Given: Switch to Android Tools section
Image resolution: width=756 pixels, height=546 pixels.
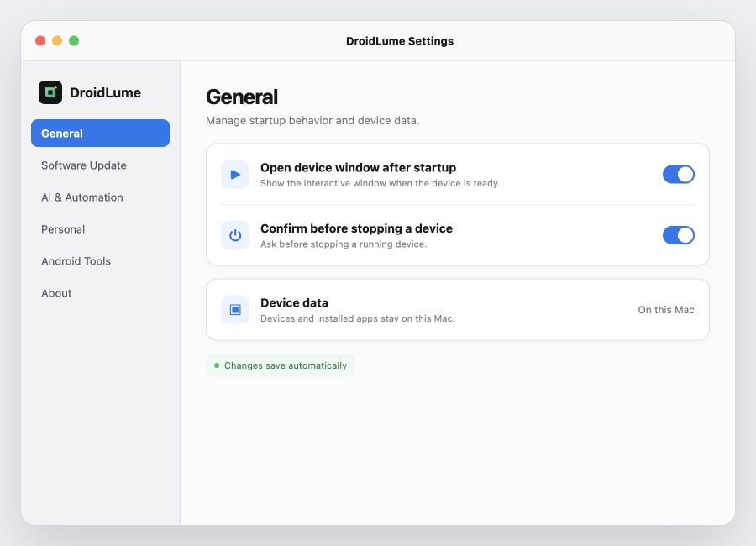Looking at the screenshot, I should click(100, 261).
